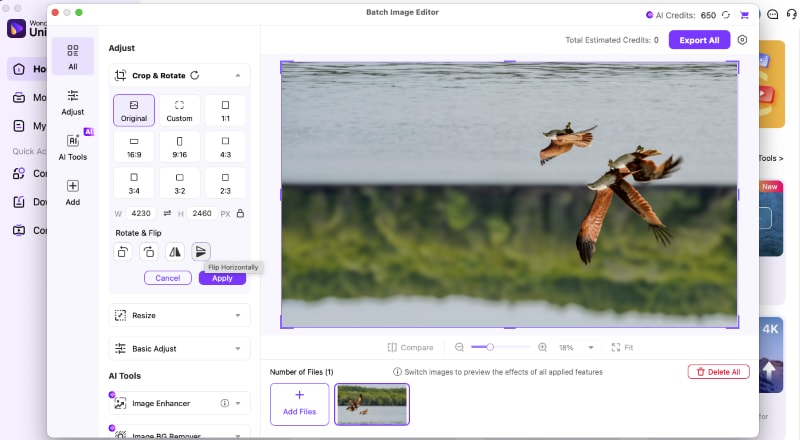Rotate image 90 degrees left
800x440 pixels.
(x=123, y=252)
